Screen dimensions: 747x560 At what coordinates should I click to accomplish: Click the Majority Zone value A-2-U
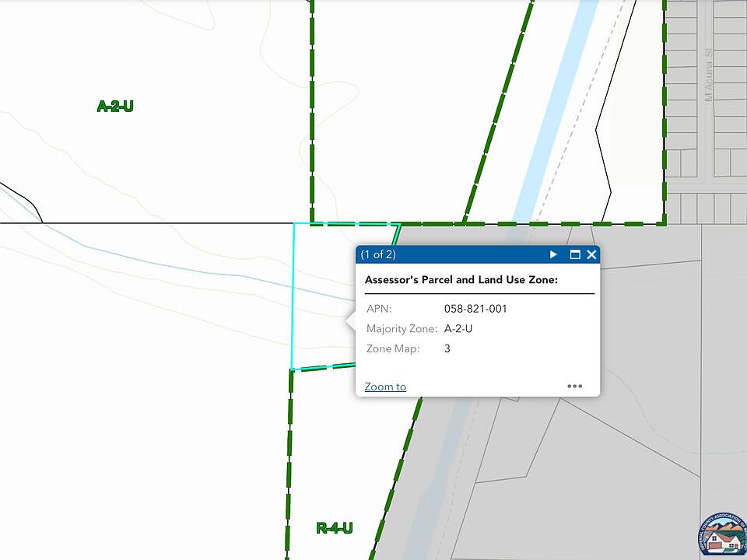tap(458, 328)
